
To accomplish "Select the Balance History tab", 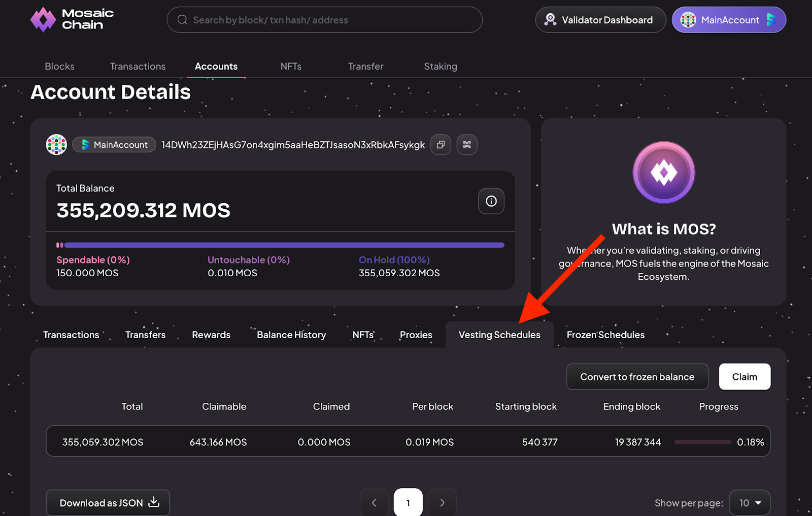I will click(291, 335).
